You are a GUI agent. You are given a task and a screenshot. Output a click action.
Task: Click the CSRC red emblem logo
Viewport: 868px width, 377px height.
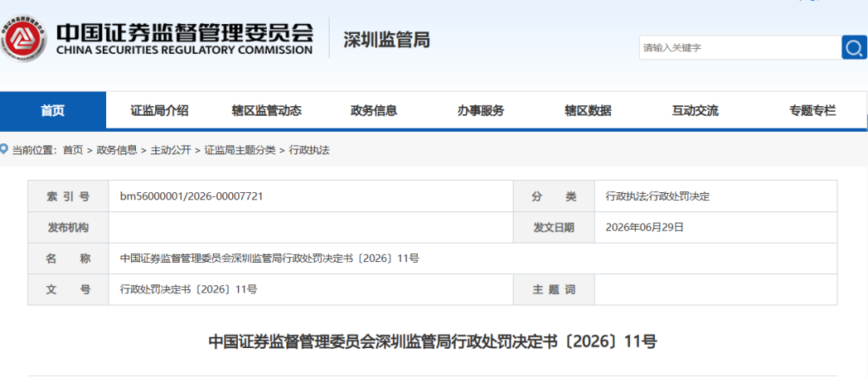pyautogui.click(x=23, y=39)
